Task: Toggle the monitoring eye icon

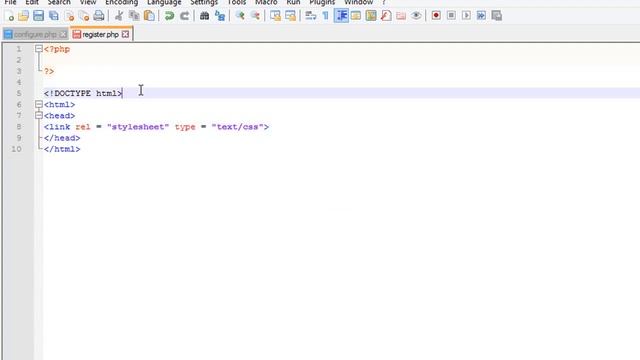Action: [x=416, y=16]
